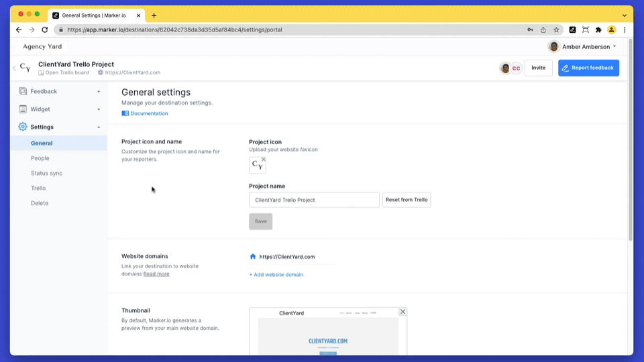Click the screenshot capture extension icon
Screen dimensions: 644x362
coord(585,29)
